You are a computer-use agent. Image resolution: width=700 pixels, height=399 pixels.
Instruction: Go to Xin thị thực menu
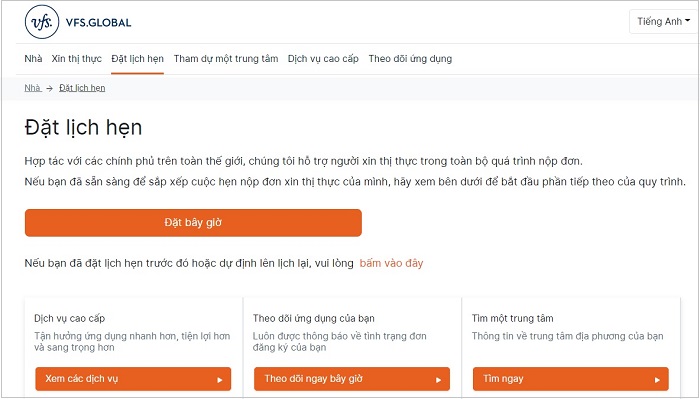pos(76,58)
